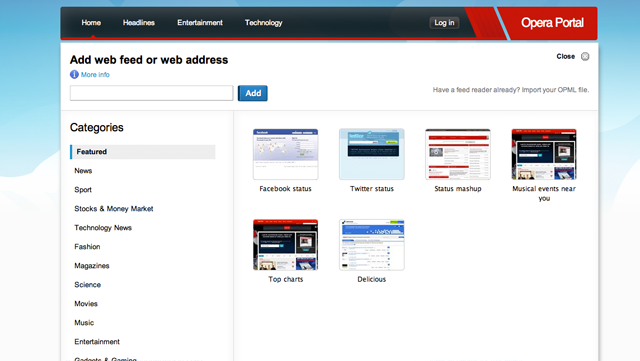Choose the Musical events near you thumbnail
Screen dimensions: 640x361
click(544, 154)
